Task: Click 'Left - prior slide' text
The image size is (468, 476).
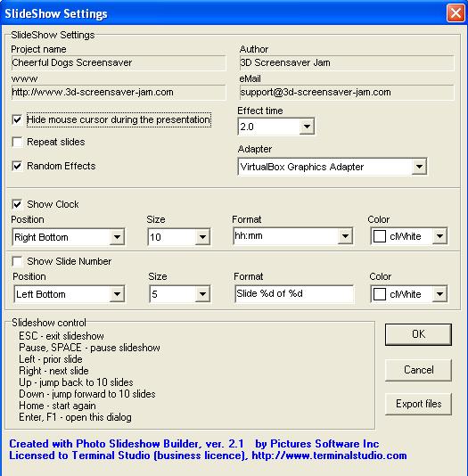Action: click(x=51, y=359)
